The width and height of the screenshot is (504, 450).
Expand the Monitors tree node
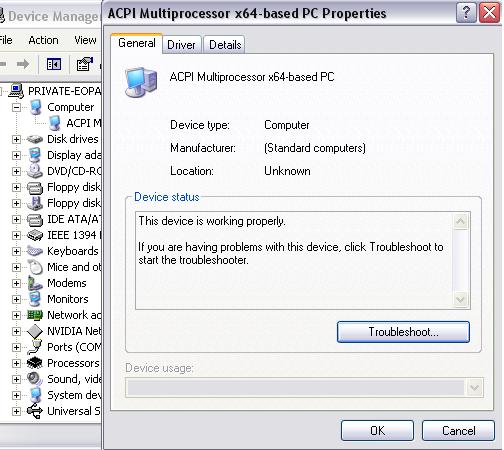[16, 299]
